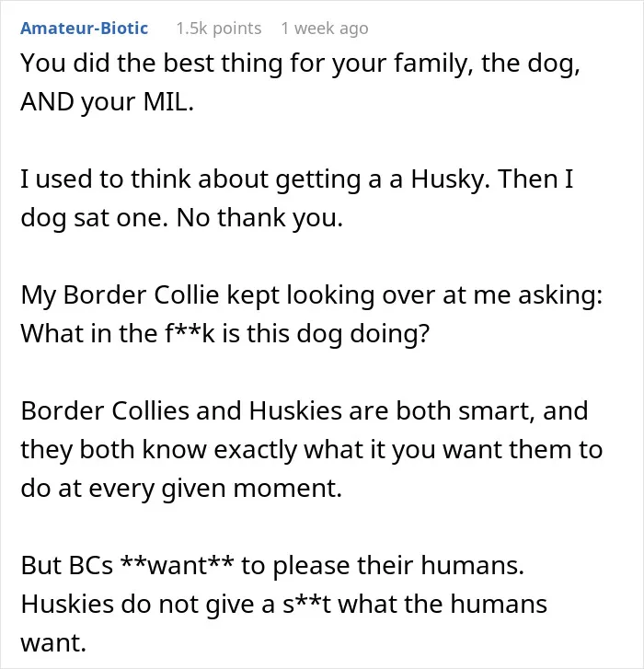Click the line 'Border Collies and Huskies are both smart'
Screen dimensions: 644x669
point(305,410)
